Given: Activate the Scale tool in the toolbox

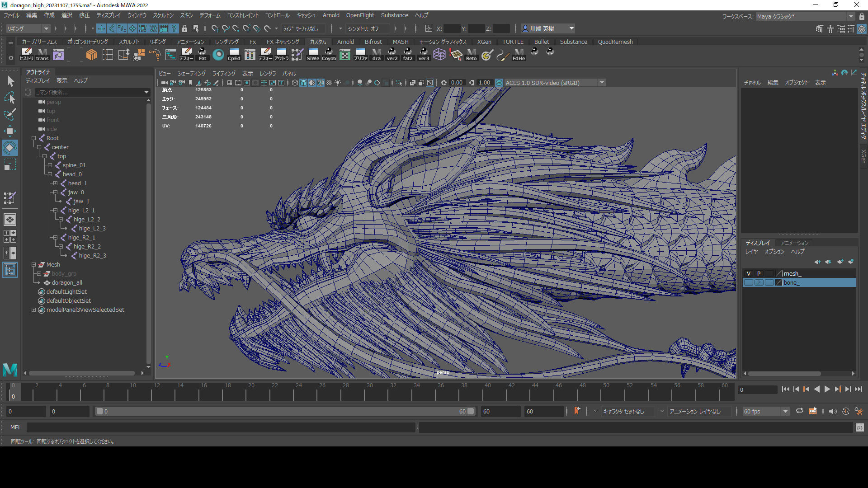Looking at the screenshot, I should (x=10, y=164).
